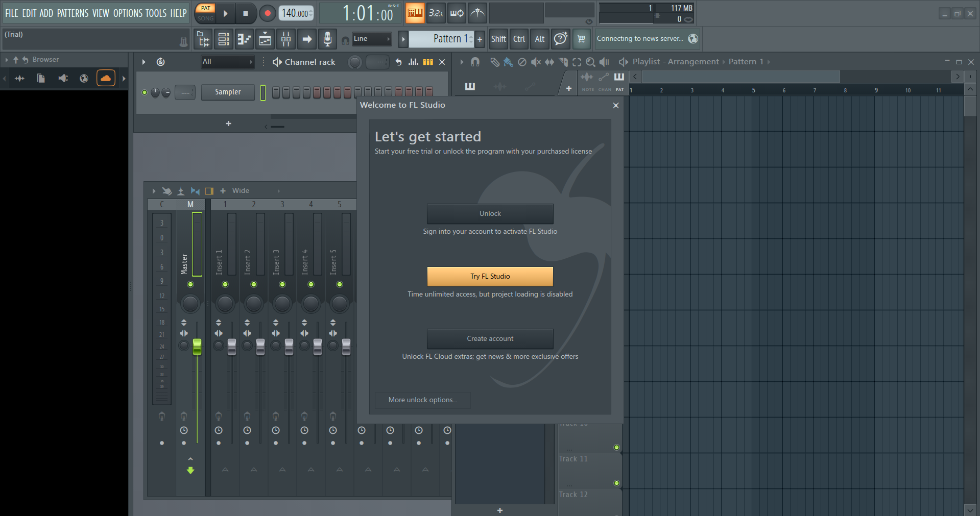Click the microphone recording icon

tap(327, 39)
